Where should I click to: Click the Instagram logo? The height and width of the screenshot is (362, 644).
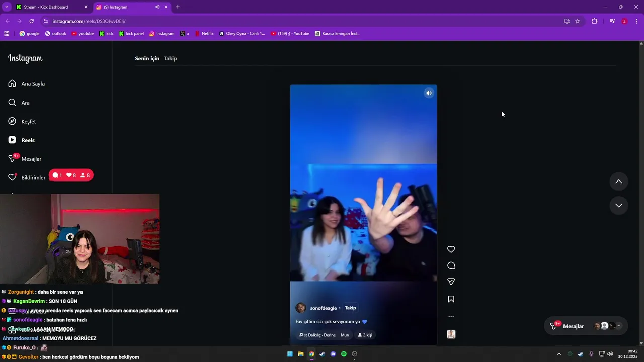click(25, 58)
